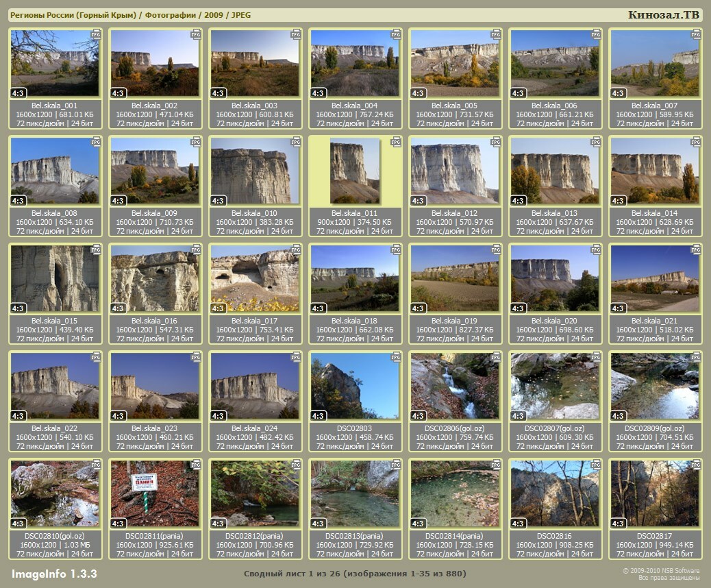This screenshot has width=711, height=588.
Task: Click the 4:3 badge on Bel.skala_015 thumbnail
Action: pyautogui.click(x=18, y=308)
